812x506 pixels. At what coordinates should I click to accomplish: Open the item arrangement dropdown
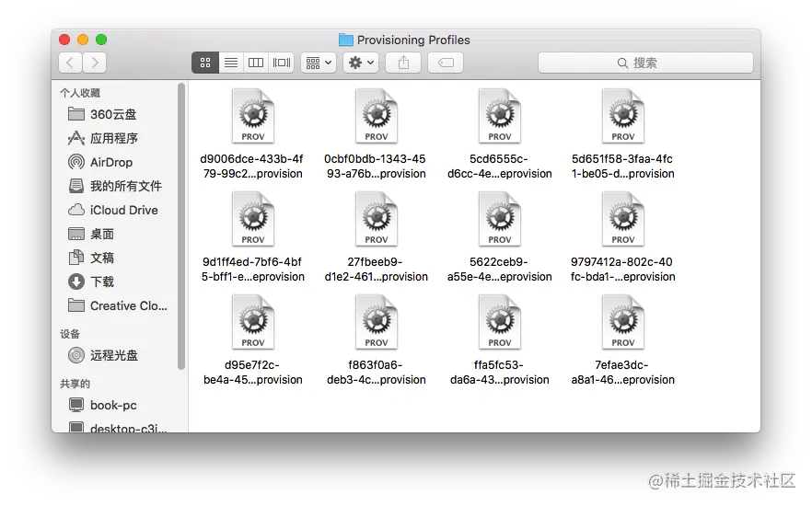[318, 63]
